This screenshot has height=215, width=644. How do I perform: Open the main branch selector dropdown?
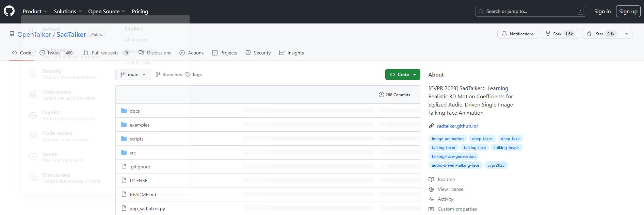tap(133, 75)
